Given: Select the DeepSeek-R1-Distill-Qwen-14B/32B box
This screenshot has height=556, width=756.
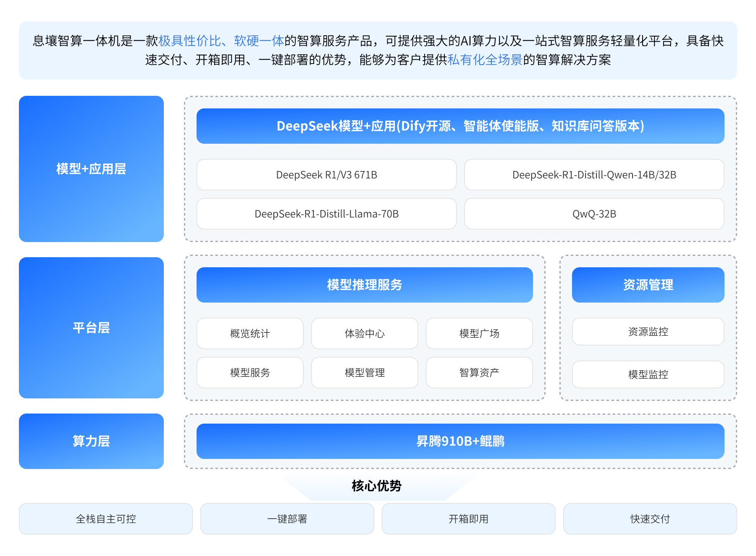Looking at the screenshot, I should click(594, 175).
